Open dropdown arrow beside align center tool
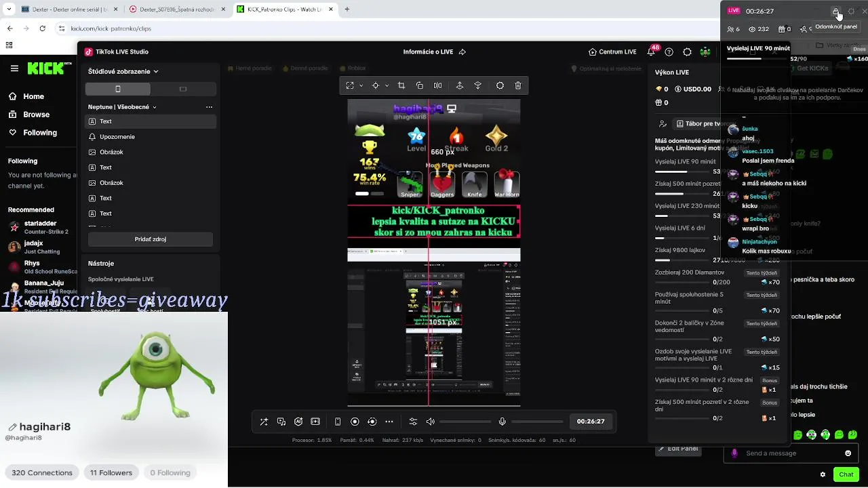 coord(387,85)
